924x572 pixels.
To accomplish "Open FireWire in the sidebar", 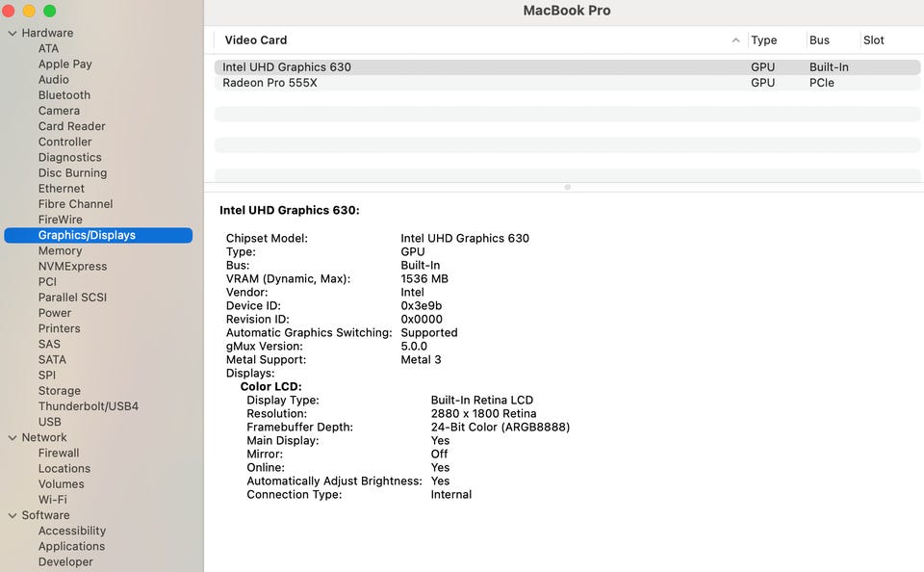I will pos(60,220).
